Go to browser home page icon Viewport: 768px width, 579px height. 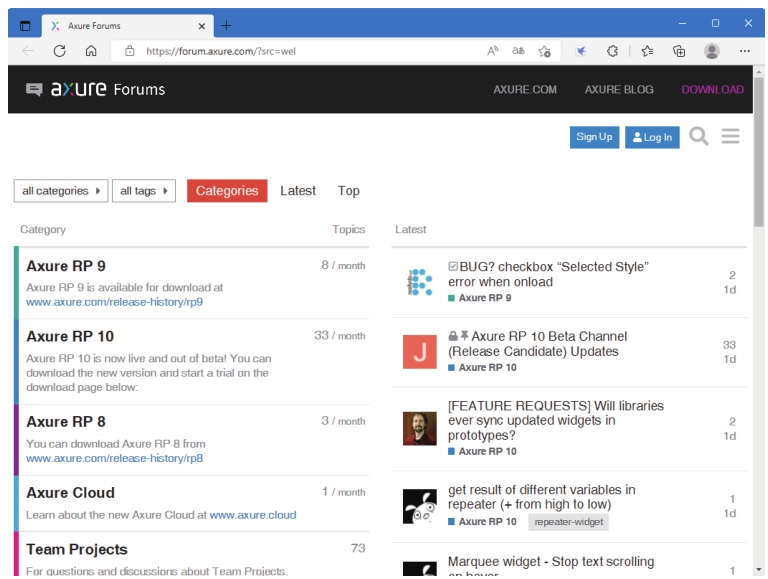point(91,51)
